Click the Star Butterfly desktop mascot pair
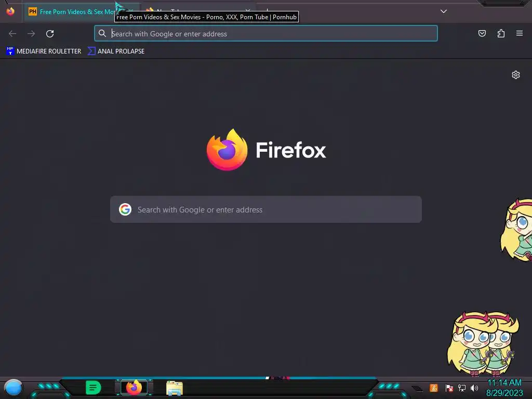The width and height of the screenshot is (532, 399). (x=483, y=343)
